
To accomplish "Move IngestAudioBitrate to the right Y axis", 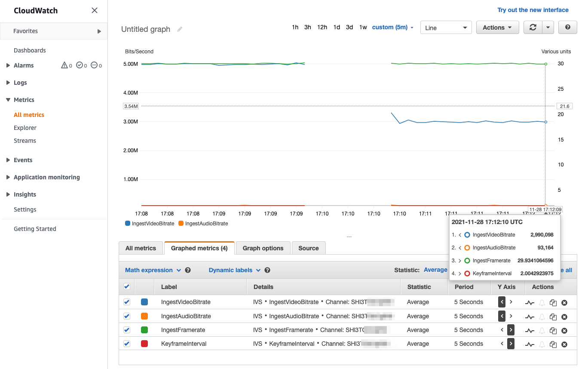I will [x=511, y=316].
